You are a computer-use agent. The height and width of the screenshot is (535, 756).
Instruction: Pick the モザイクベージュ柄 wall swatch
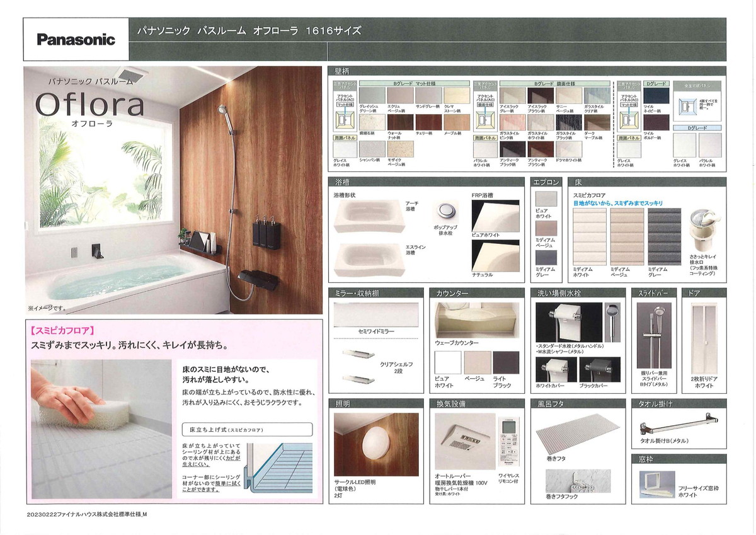(x=399, y=149)
